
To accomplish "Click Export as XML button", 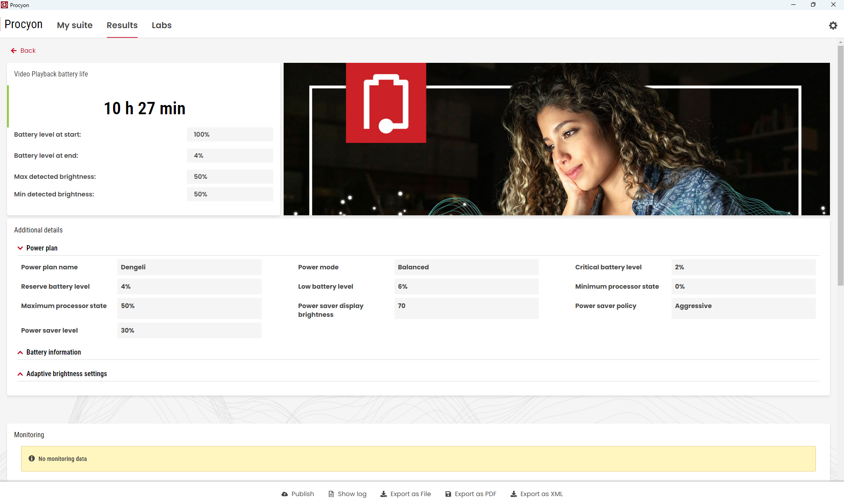I will click(537, 494).
